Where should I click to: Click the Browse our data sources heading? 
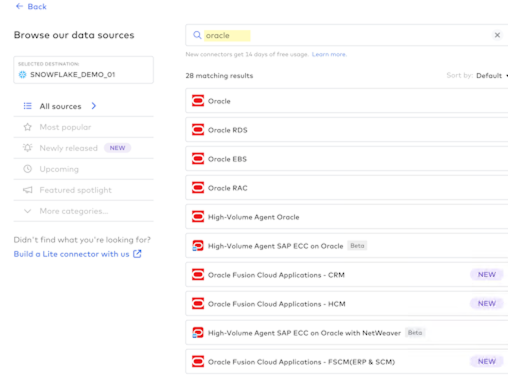click(74, 35)
